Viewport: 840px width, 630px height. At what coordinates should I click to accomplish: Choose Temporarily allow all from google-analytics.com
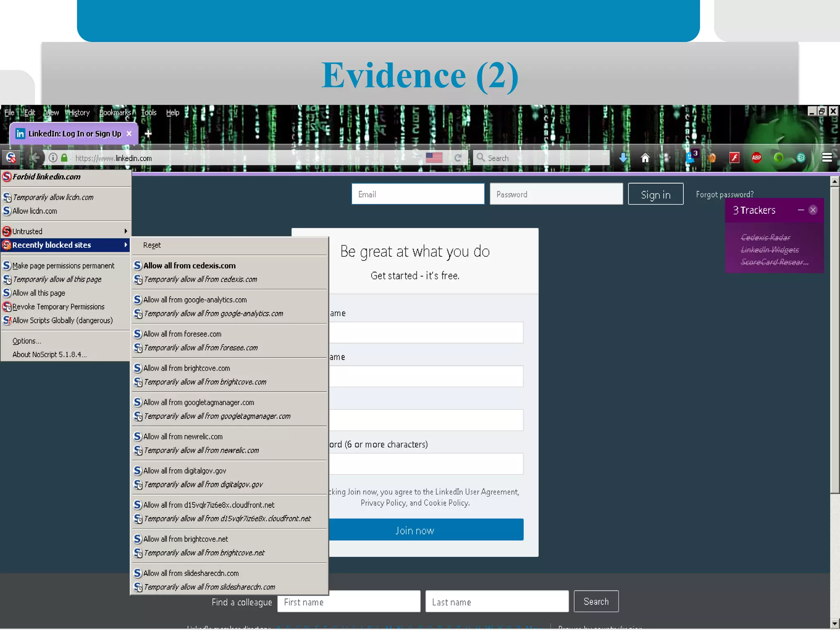coord(230,314)
